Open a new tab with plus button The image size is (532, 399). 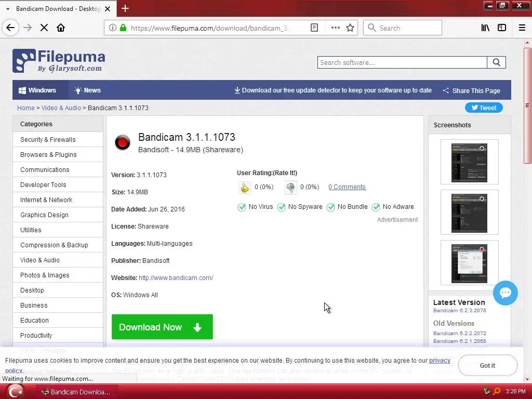(125, 8)
